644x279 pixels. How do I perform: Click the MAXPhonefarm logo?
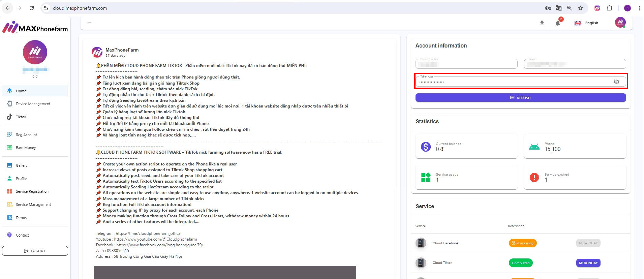click(35, 28)
